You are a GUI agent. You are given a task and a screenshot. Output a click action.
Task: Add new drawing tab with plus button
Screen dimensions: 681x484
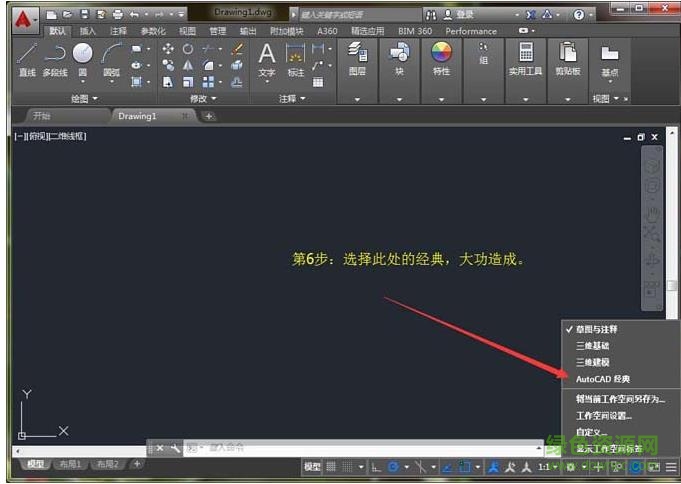point(209,116)
